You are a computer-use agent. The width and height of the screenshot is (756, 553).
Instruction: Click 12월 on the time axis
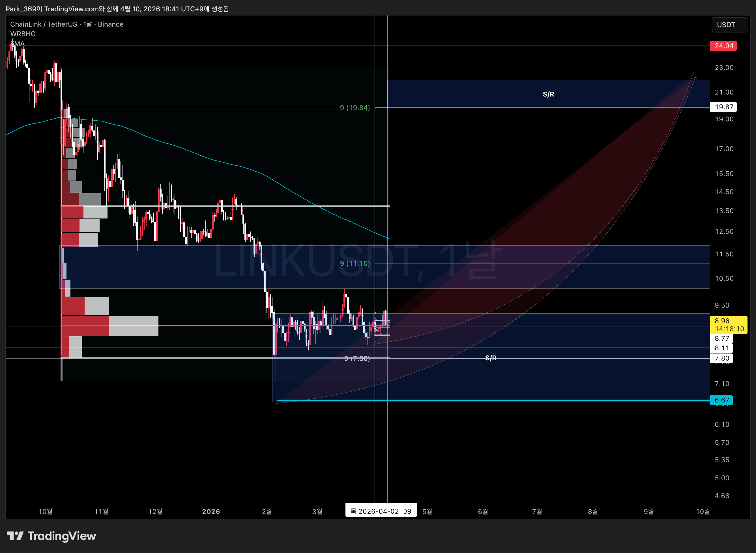(x=155, y=511)
